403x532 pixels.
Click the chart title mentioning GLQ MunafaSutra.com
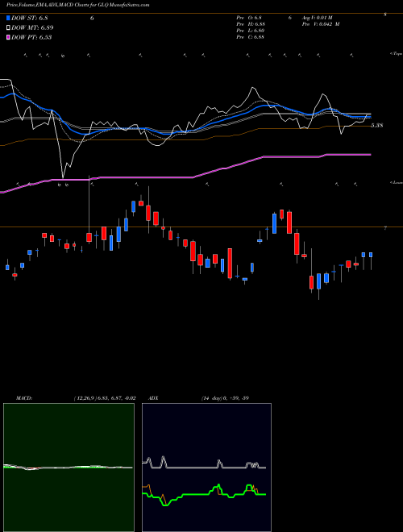77,5
